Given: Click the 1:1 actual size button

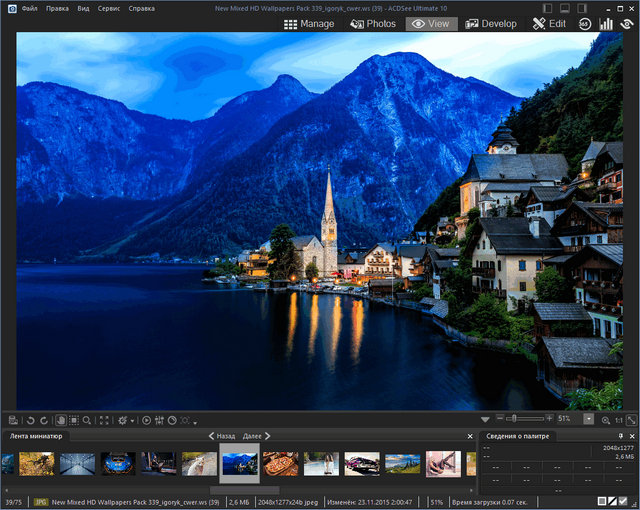Looking at the screenshot, I should tap(618, 420).
